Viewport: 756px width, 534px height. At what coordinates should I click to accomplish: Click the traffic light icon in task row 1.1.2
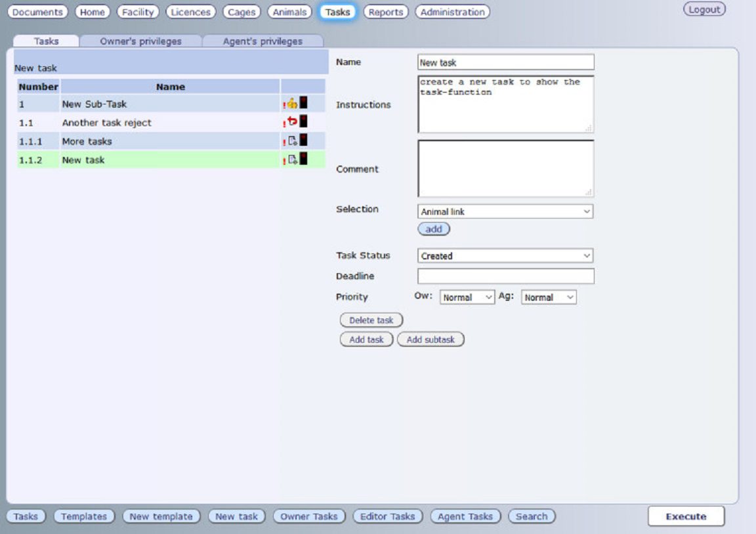point(303,158)
